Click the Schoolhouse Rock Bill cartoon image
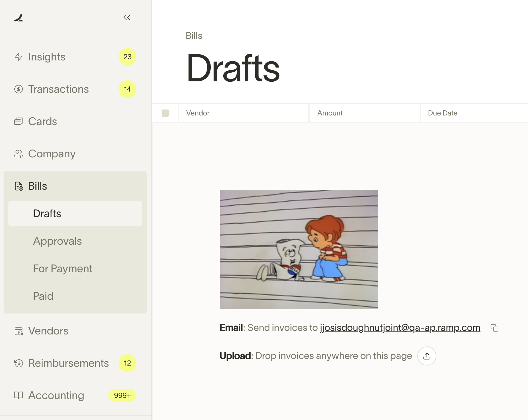The image size is (528, 420). click(299, 249)
